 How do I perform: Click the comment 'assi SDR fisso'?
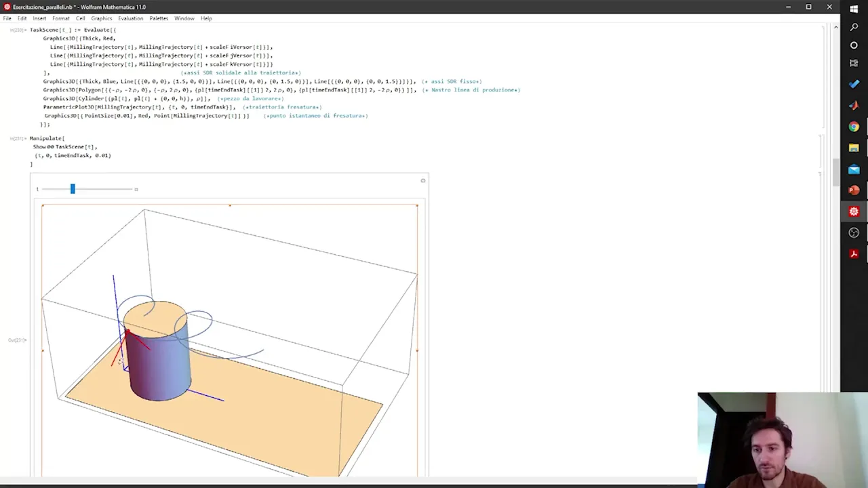[452, 81]
